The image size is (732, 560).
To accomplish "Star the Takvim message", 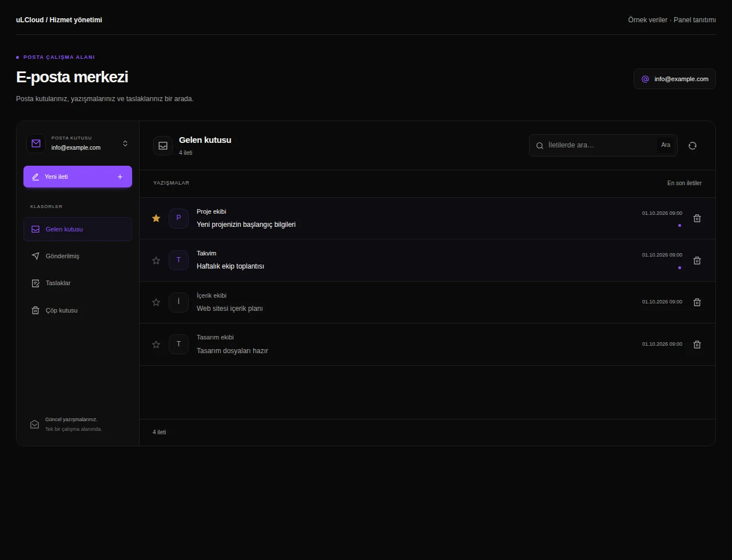I will pos(156,261).
